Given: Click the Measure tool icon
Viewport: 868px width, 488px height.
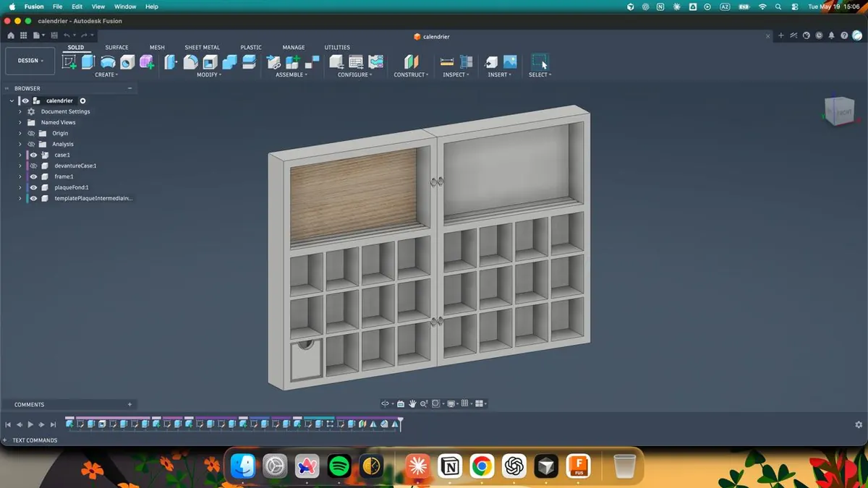Looking at the screenshot, I should (x=447, y=62).
